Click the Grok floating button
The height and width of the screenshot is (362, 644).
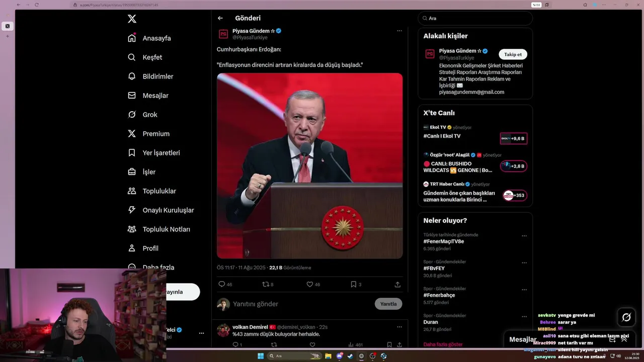pos(626,317)
